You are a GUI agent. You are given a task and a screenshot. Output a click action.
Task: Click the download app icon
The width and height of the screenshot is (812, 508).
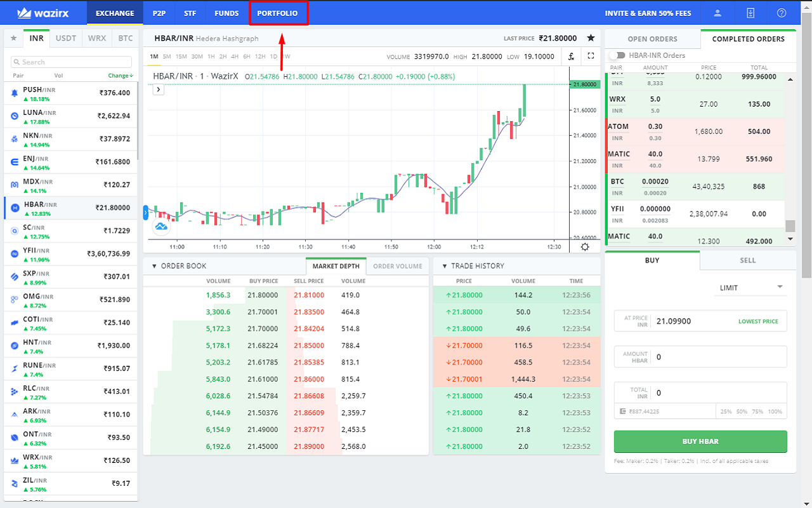coord(750,13)
